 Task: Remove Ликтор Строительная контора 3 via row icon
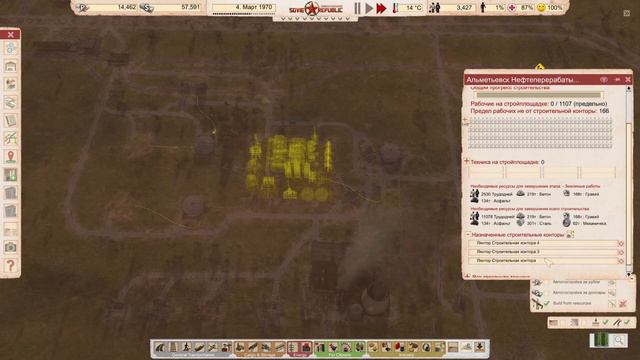coord(621,252)
